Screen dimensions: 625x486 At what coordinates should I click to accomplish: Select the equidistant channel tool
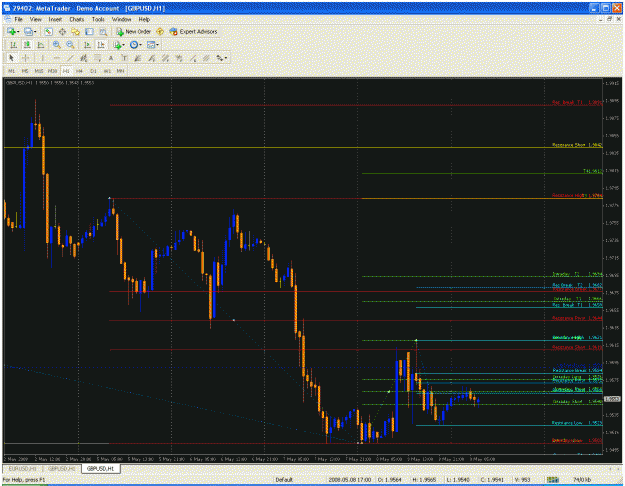83,58
